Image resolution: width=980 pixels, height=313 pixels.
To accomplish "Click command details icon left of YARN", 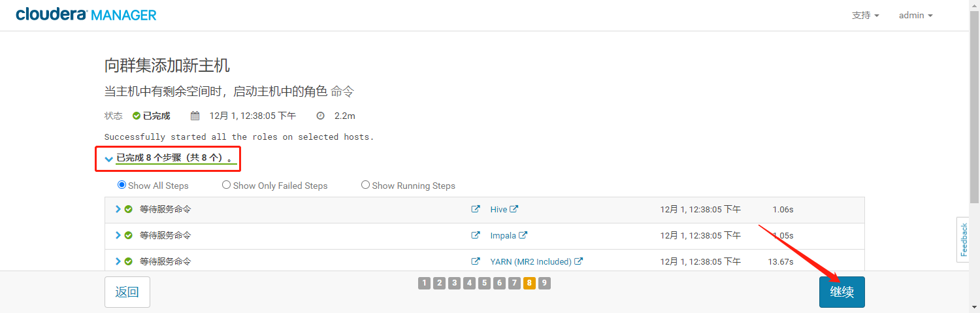I will tap(476, 261).
